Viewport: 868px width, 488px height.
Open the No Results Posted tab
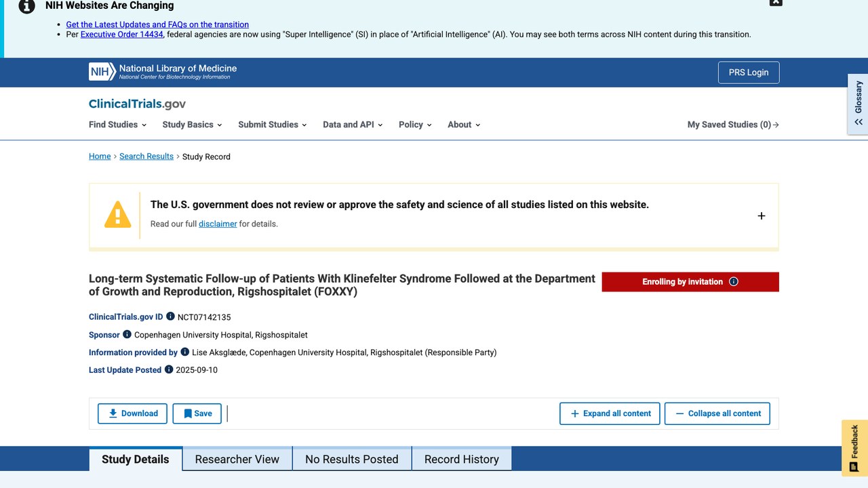(x=352, y=459)
